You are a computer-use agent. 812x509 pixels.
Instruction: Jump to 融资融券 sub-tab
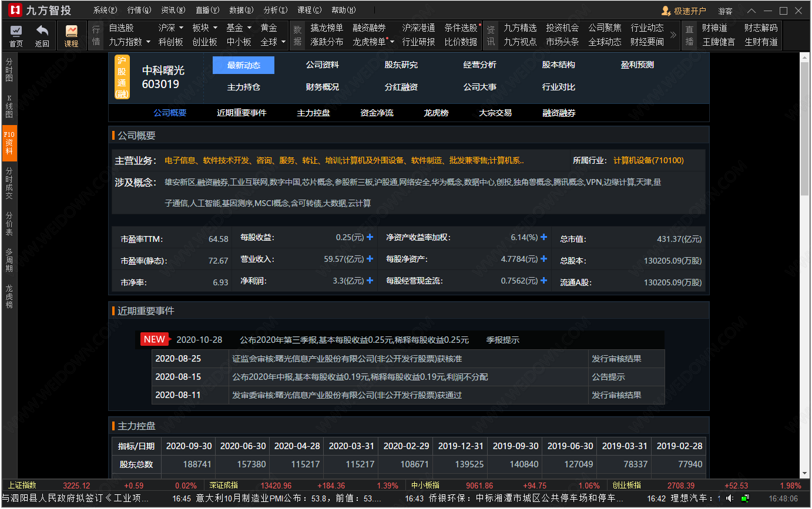point(559,113)
